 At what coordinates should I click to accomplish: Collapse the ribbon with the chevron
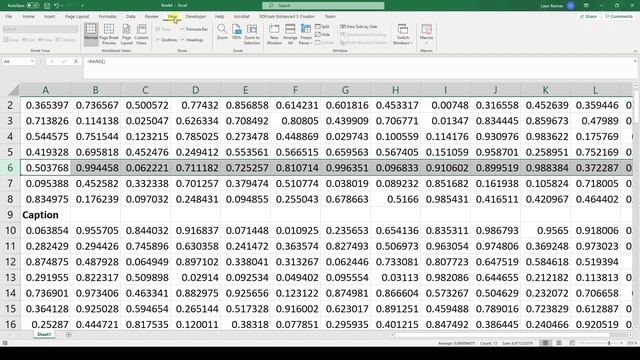(x=635, y=51)
